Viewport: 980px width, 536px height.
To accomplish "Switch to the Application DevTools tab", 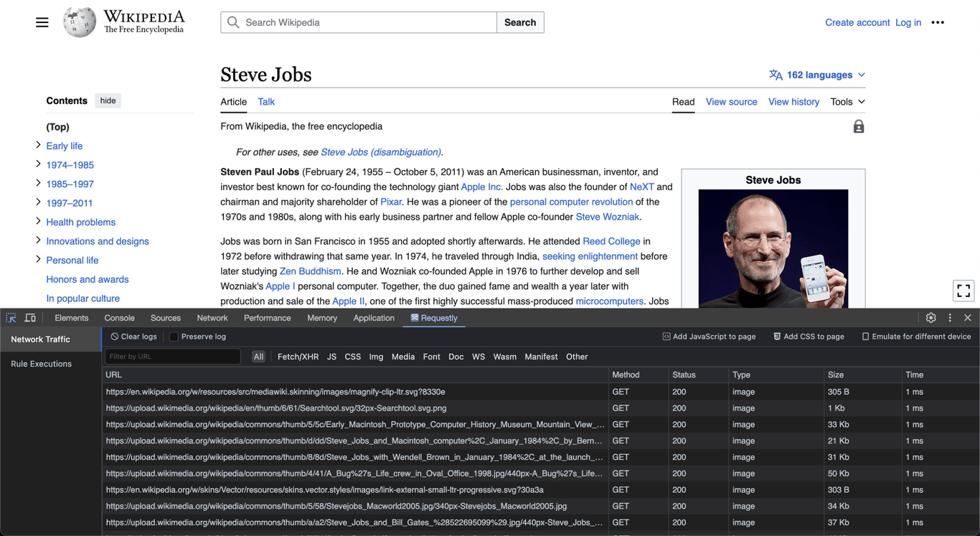I will 374,318.
